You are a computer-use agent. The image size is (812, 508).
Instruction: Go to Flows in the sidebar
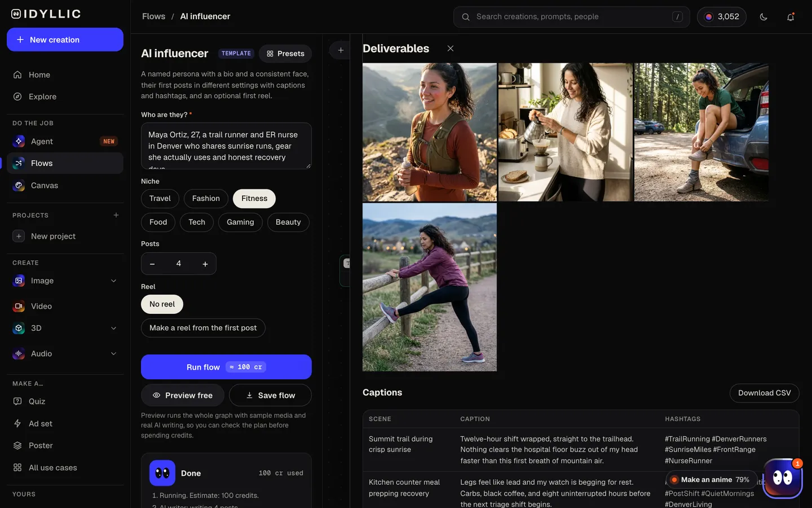pyautogui.click(x=65, y=163)
